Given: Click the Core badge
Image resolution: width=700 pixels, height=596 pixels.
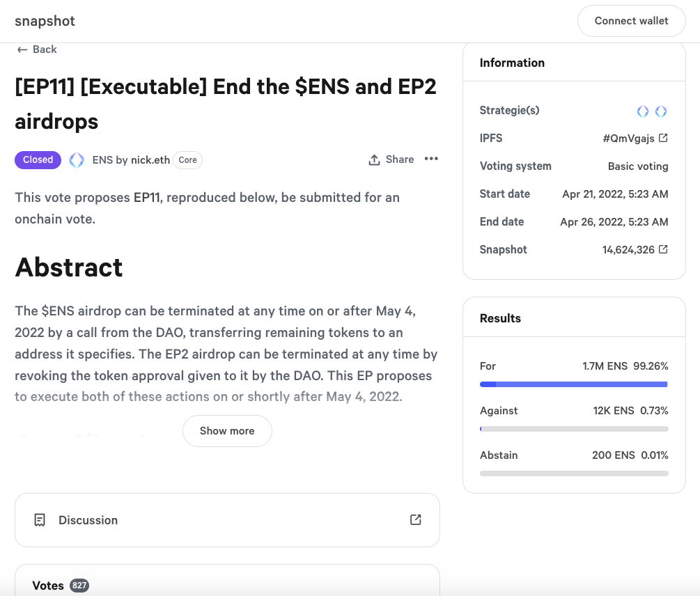Looking at the screenshot, I should [187, 159].
